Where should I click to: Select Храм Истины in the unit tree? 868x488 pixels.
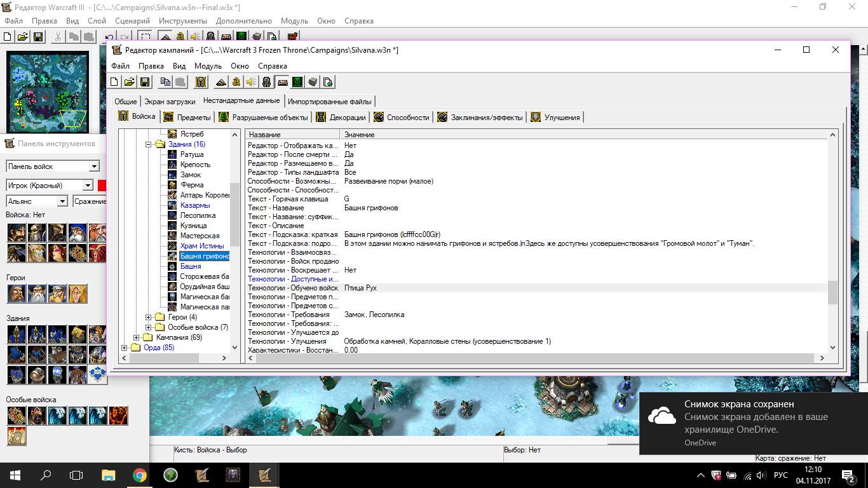pyautogui.click(x=202, y=246)
